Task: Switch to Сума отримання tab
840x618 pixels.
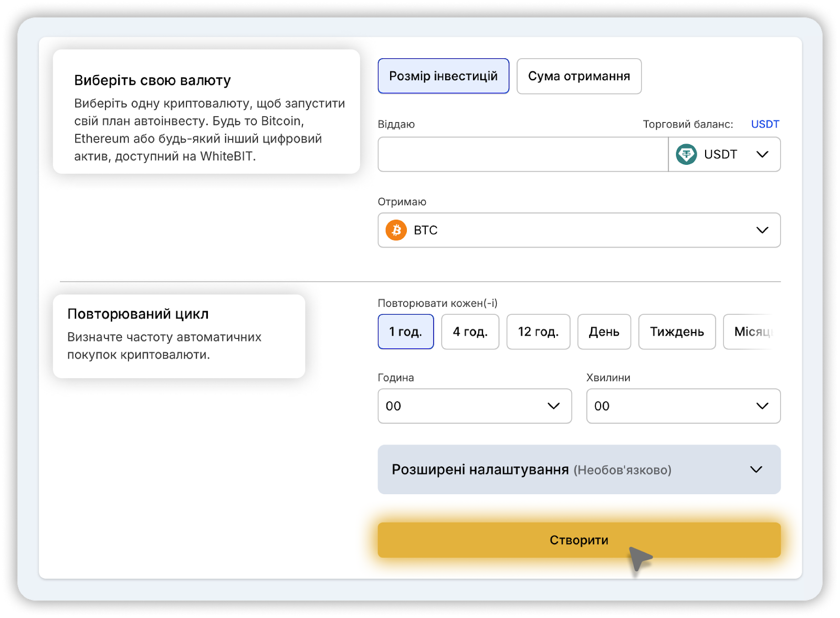Action: [579, 76]
